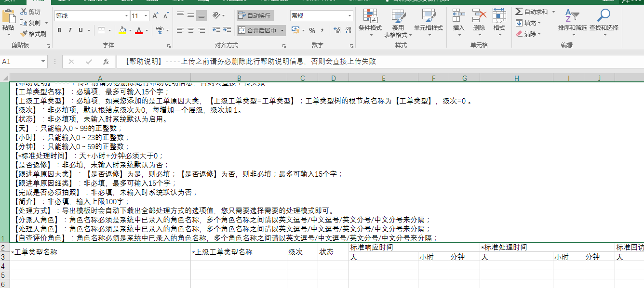Open the font size dropdown showing 11
Image resolution: width=644 pixels, height=288 pixels.
(x=146, y=16)
